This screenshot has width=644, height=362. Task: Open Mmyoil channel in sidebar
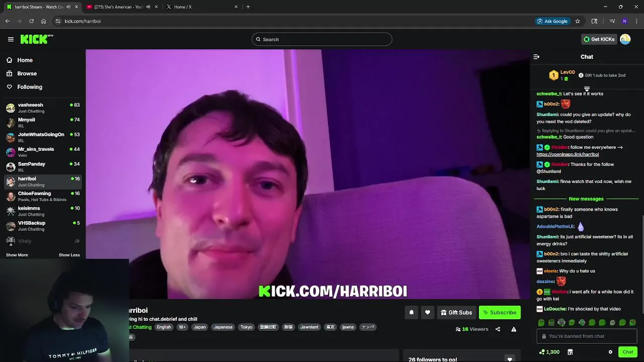pyautogui.click(x=43, y=122)
